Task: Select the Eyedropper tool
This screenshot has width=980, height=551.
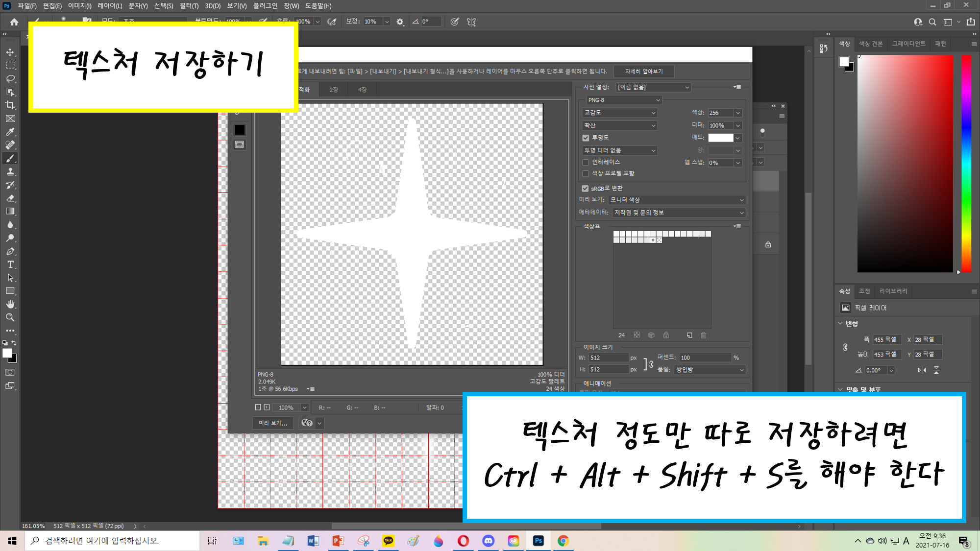Action: (x=10, y=132)
